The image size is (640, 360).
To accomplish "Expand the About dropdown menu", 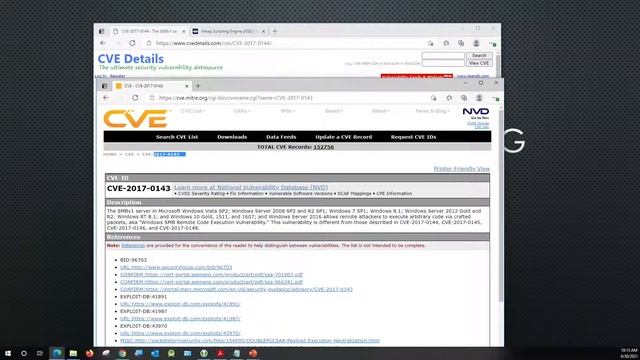I will [380, 111].
